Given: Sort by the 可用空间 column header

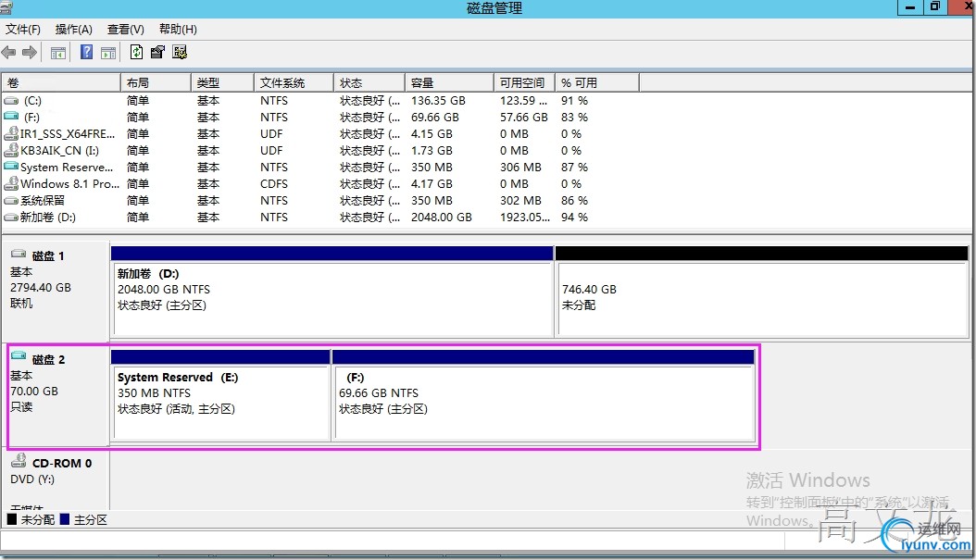Looking at the screenshot, I should point(525,82).
